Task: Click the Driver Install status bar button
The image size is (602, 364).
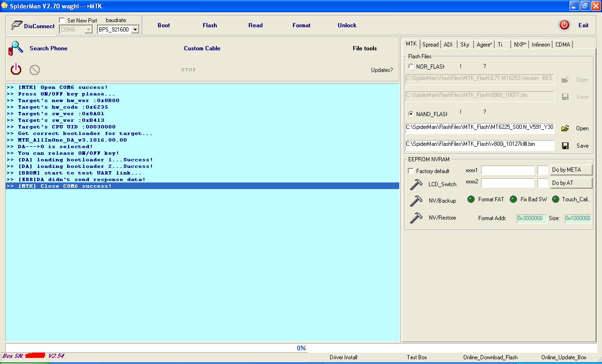Action: point(343,357)
